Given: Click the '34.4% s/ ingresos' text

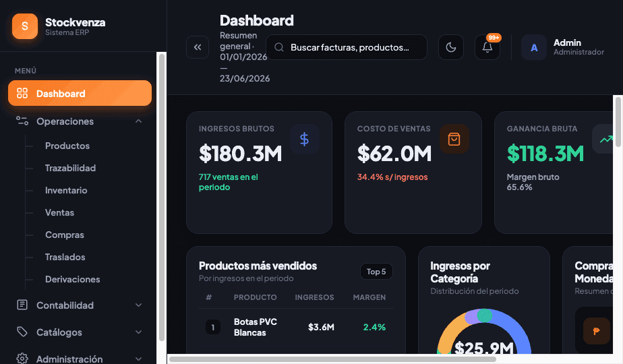Looking at the screenshot, I should (x=392, y=177).
